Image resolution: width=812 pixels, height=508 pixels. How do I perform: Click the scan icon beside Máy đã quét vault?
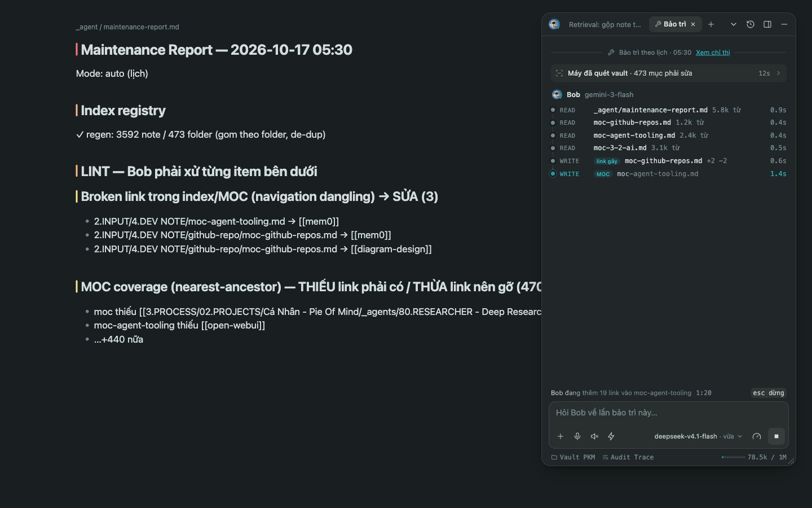click(x=559, y=73)
